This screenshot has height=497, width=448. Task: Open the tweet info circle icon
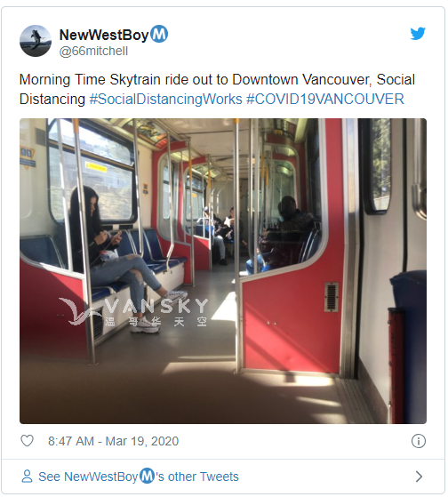(x=418, y=441)
